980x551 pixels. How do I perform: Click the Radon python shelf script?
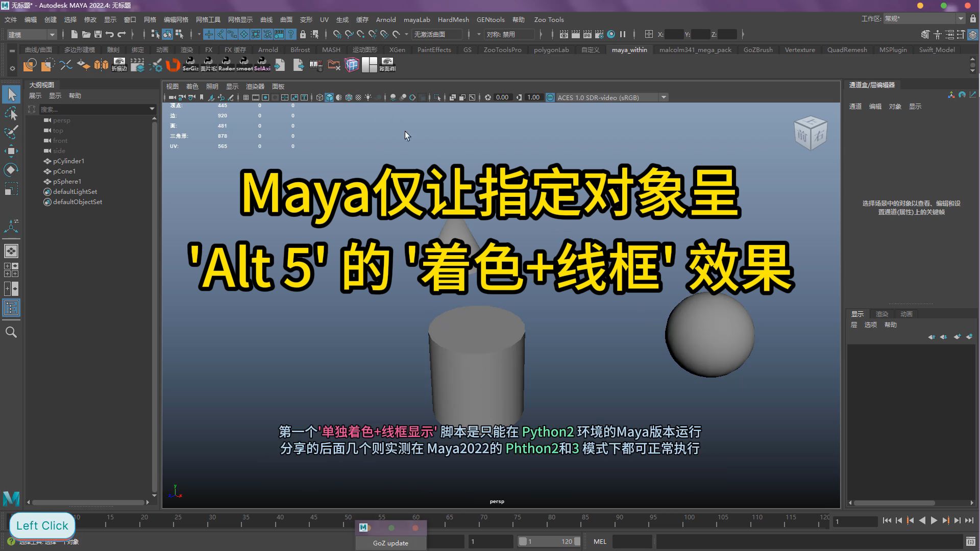226,64
